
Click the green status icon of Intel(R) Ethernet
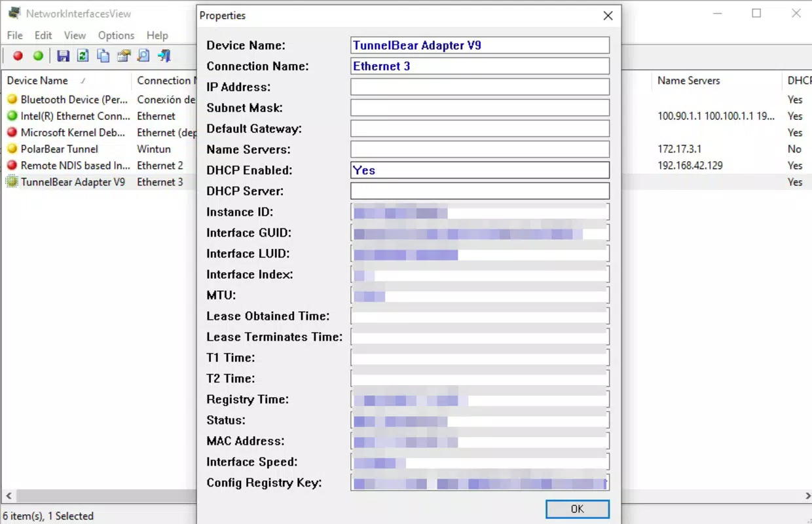12,116
